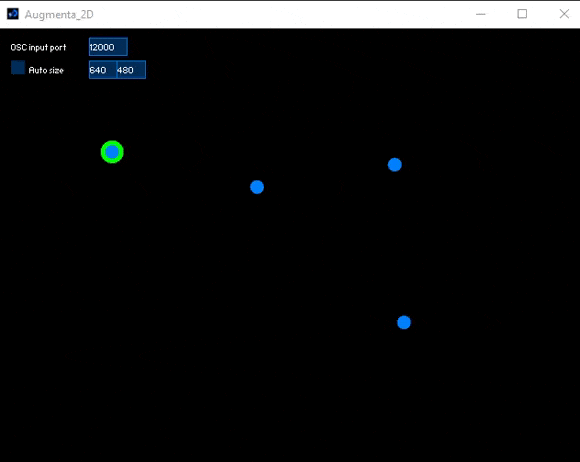Click the divider between 640 and 480 fields
This screenshot has height=462, width=580.
click(117, 70)
